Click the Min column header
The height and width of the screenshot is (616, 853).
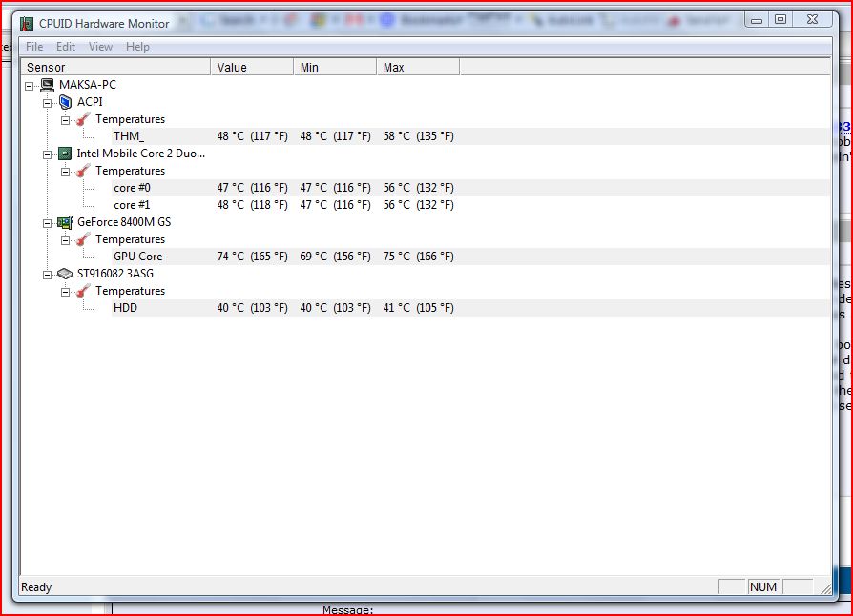click(x=335, y=67)
